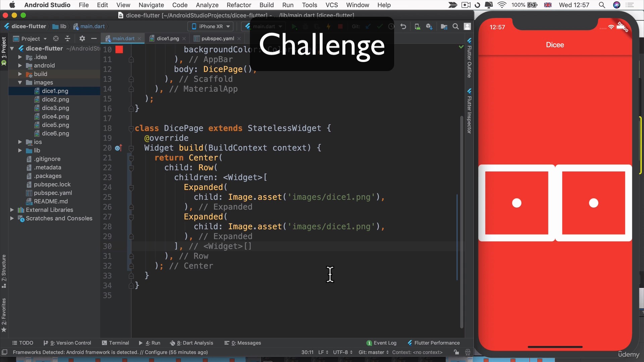644x362 pixels.
Task: Open the Event Log
Action: [381, 343]
